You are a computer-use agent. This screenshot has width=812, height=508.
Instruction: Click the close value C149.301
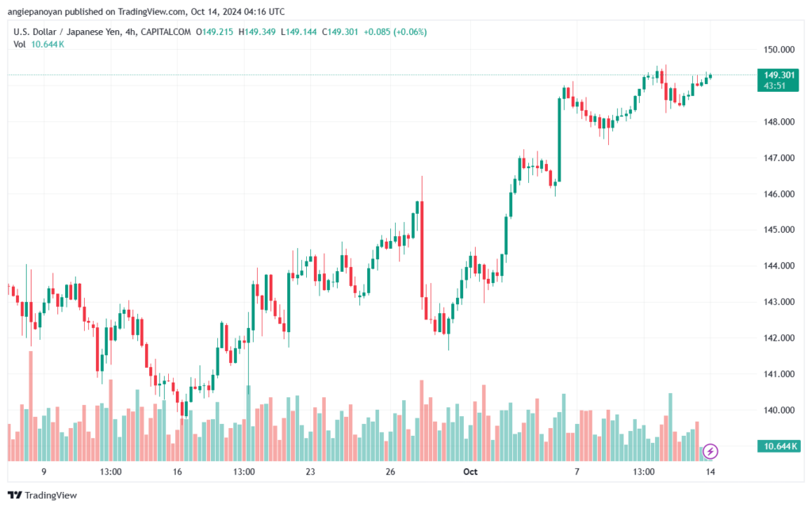click(339, 32)
